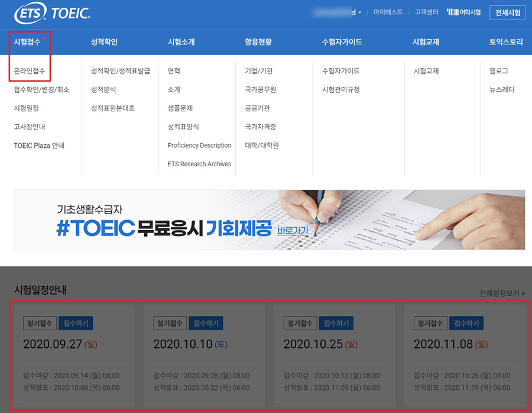Choose 시험관리규정 submenu item
This screenshot has width=532, height=413.
(x=340, y=89)
